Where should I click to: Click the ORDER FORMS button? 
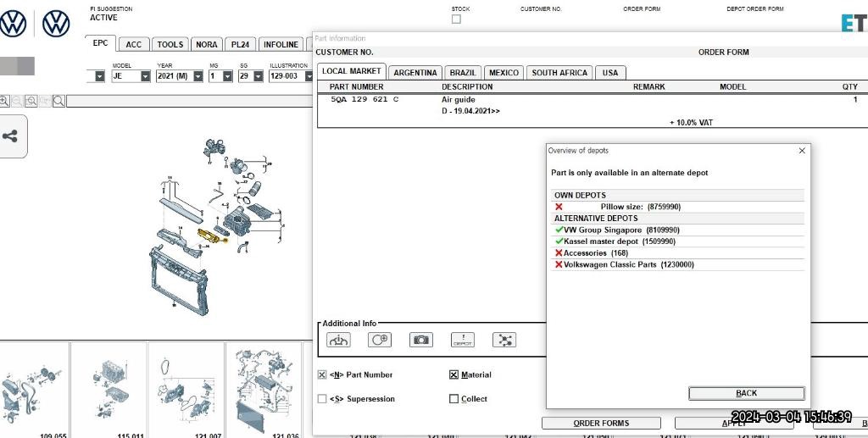click(x=601, y=423)
